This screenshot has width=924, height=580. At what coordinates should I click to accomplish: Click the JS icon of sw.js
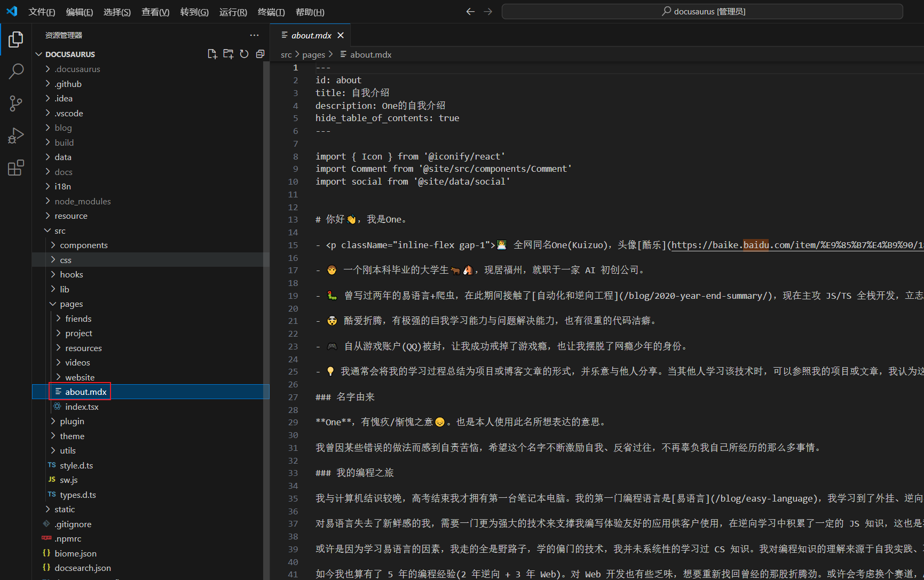[52, 480]
